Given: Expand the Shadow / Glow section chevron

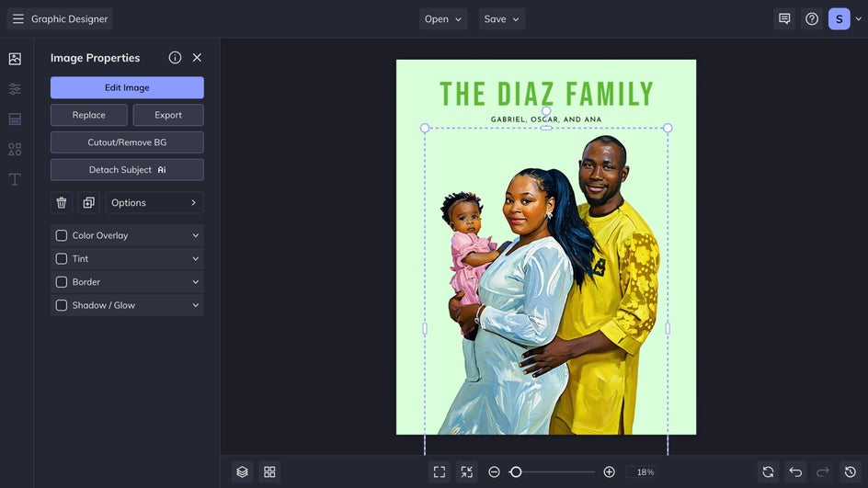Looking at the screenshot, I should tap(196, 305).
